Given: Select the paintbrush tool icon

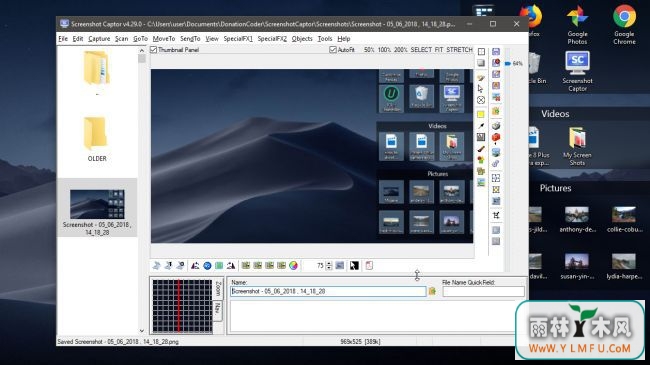Looking at the screenshot, I should pos(481,148).
